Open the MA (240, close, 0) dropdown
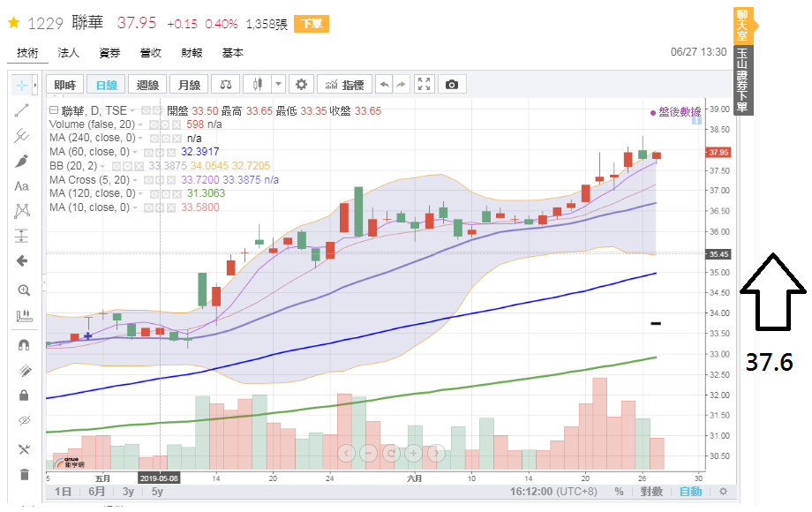 click(141, 139)
